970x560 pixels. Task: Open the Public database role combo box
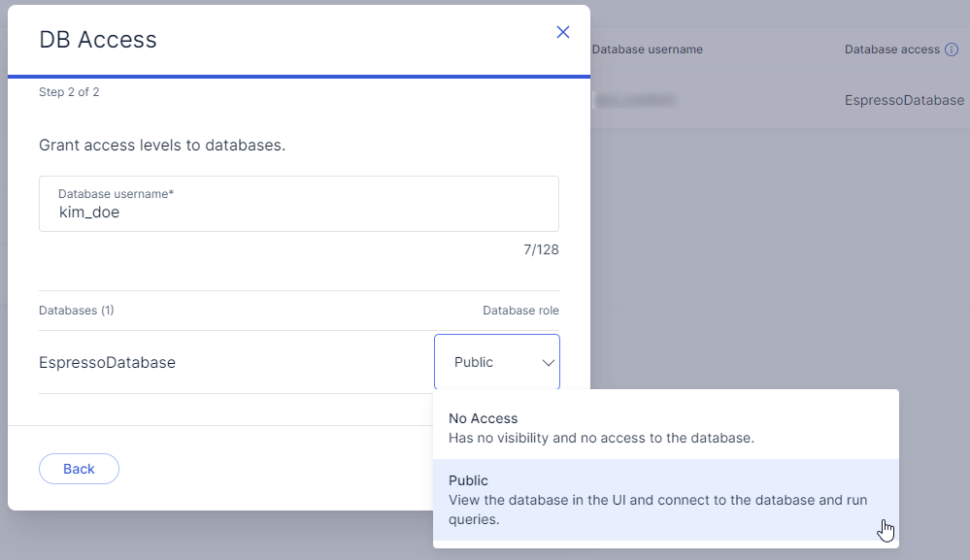[496, 362]
